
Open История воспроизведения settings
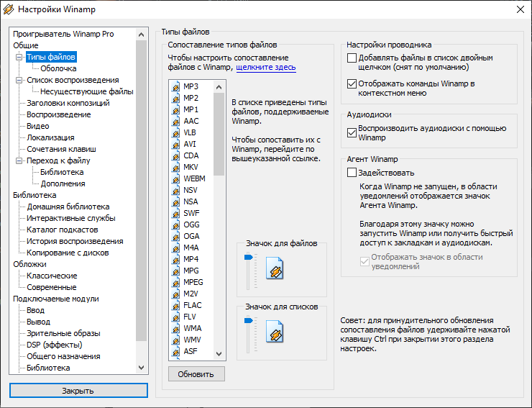(x=75, y=241)
